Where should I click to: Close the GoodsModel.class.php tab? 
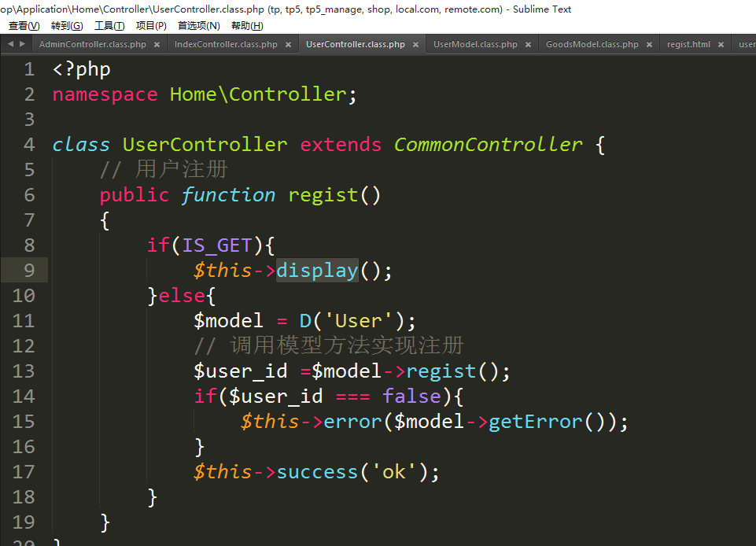click(649, 45)
